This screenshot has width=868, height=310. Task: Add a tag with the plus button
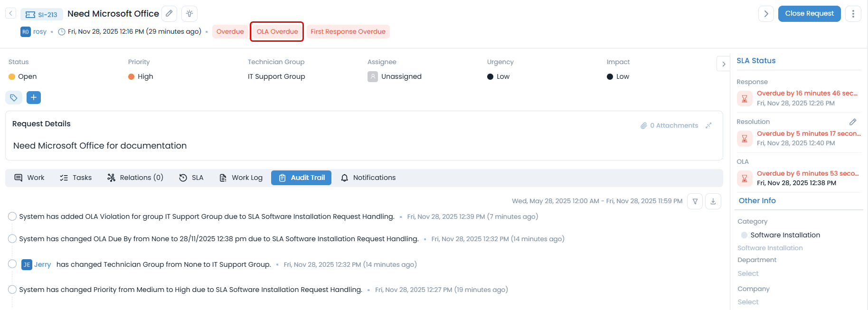tap(34, 97)
